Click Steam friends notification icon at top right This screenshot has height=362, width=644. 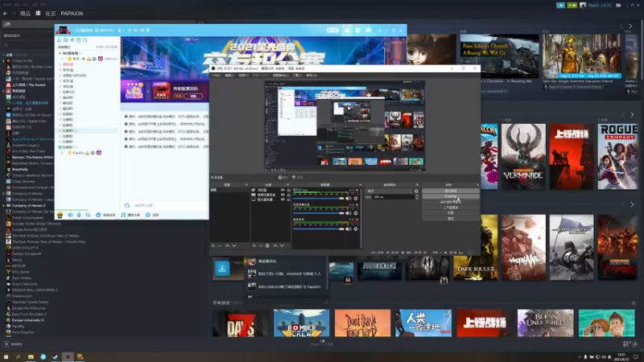click(572, 6)
